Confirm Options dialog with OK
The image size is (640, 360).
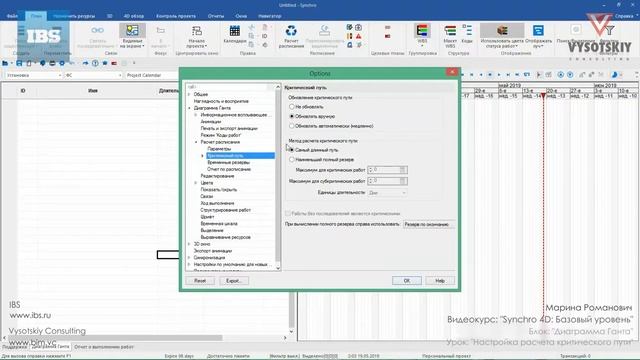[x=407, y=281]
